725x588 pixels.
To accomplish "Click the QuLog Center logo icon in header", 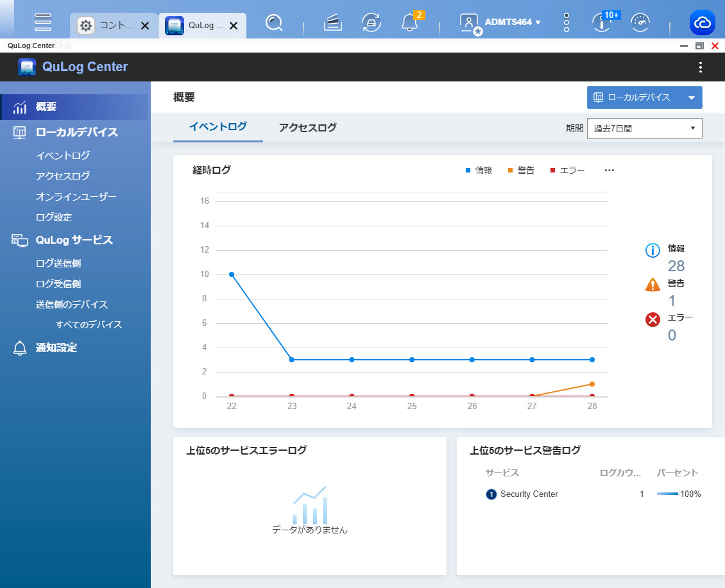I will click(27, 67).
